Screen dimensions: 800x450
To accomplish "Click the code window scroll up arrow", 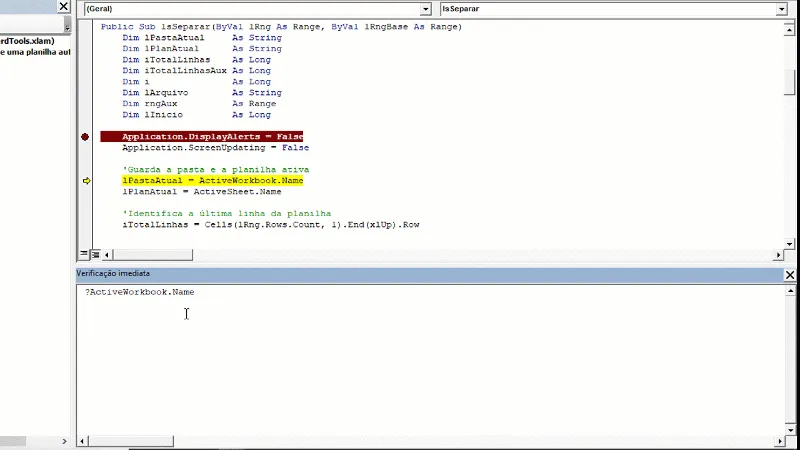I will pyautogui.click(x=789, y=30).
